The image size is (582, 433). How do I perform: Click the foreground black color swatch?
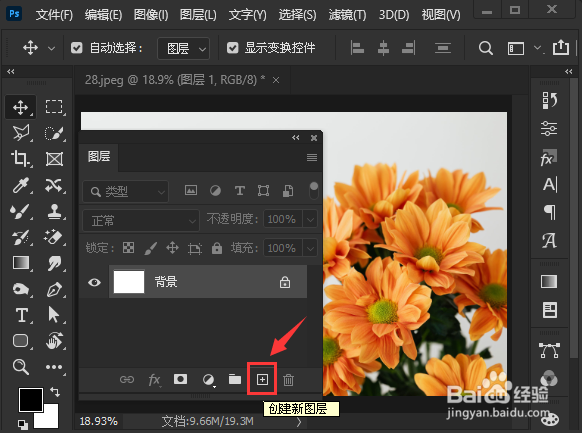coord(31,400)
